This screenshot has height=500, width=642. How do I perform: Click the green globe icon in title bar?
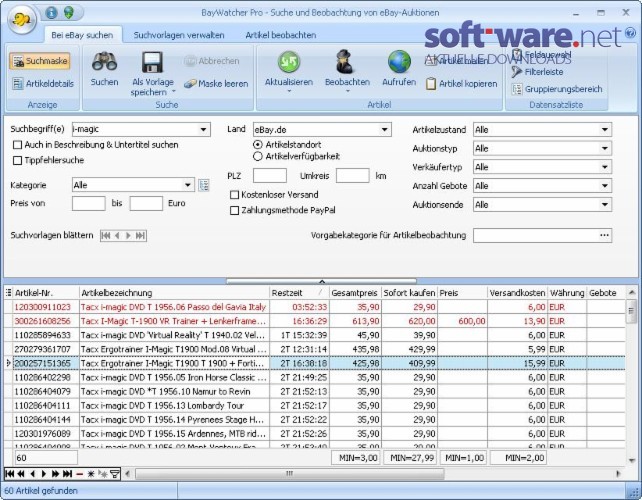pos(68,13)
